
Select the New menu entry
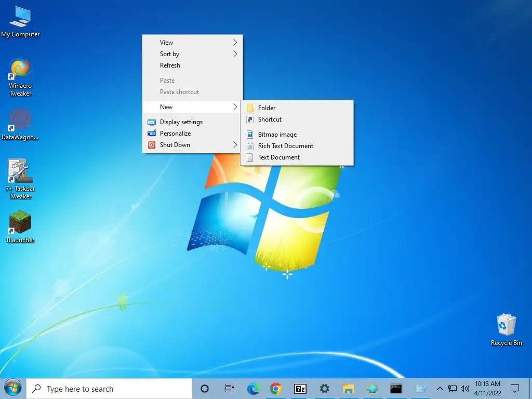(x=192, y=107)
